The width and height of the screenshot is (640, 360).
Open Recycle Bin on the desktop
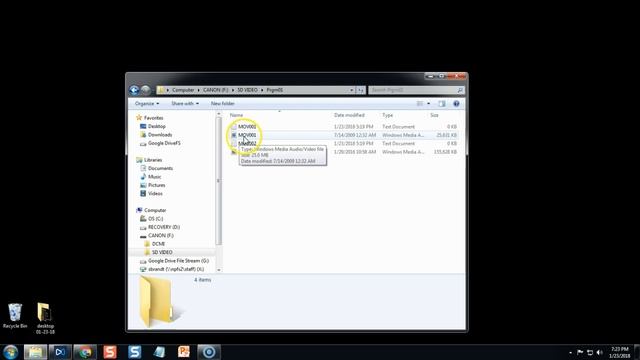(15, 316)
